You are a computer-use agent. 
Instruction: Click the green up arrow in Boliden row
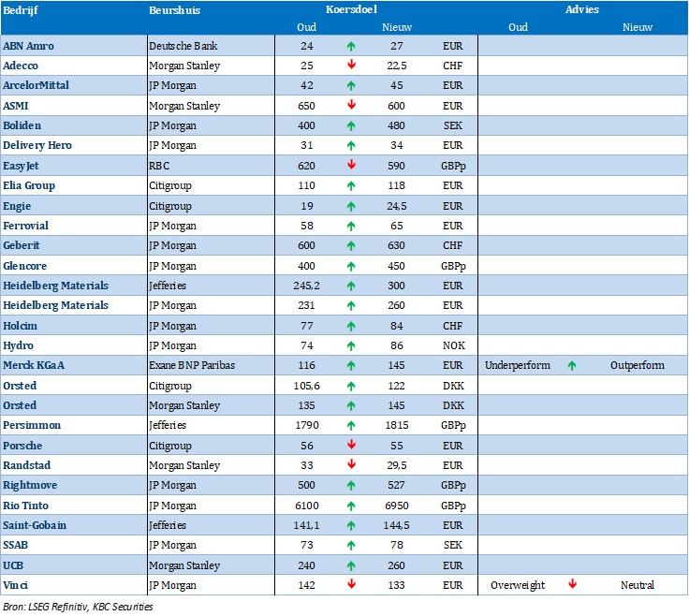click(351, 125)
